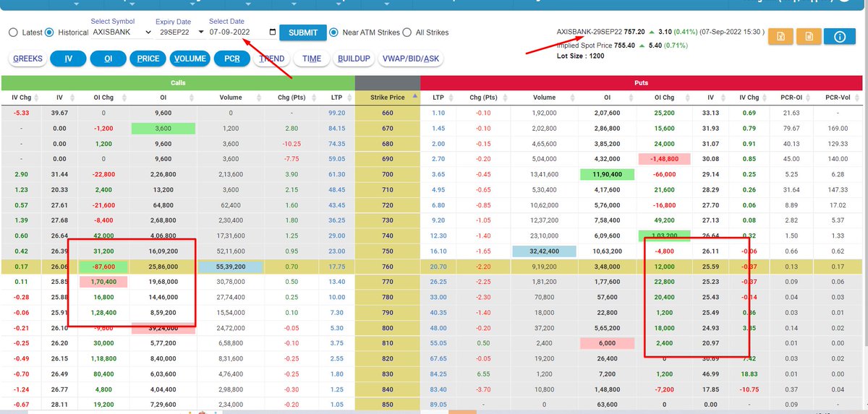Select strike price 660 cell
This screenshot has width=868, height=414.
pyautogui.click(x=388, y=113)
